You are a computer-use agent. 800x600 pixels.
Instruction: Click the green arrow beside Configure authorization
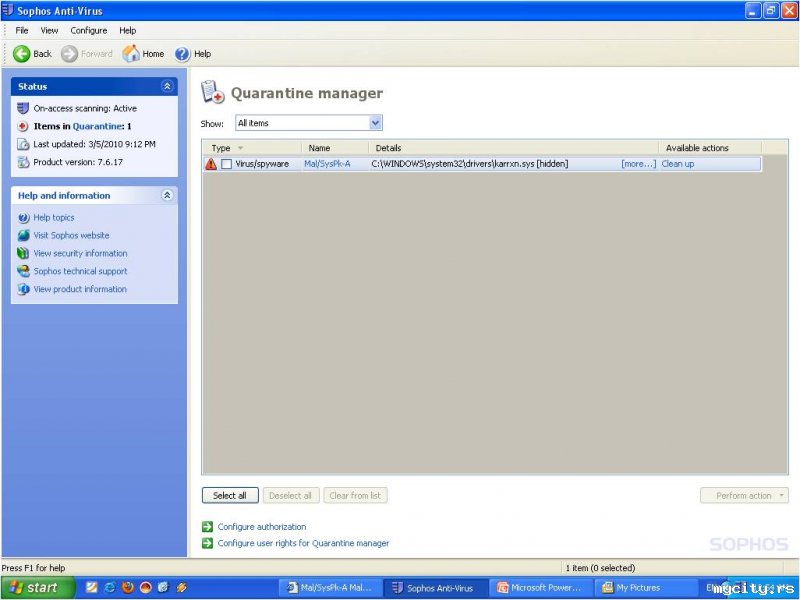[207, 527]
